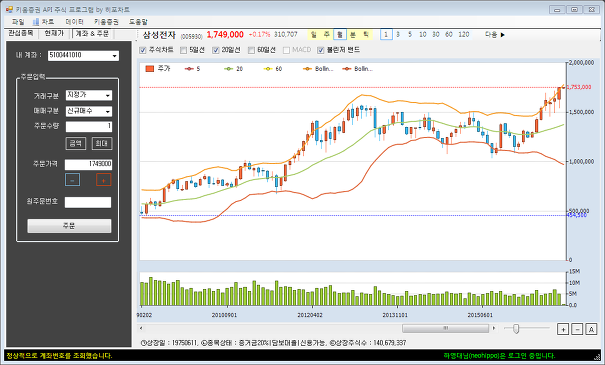Viewport: 605px width, 365px height.
Task: Click the 주가 red legend marker
Action: 150,69
